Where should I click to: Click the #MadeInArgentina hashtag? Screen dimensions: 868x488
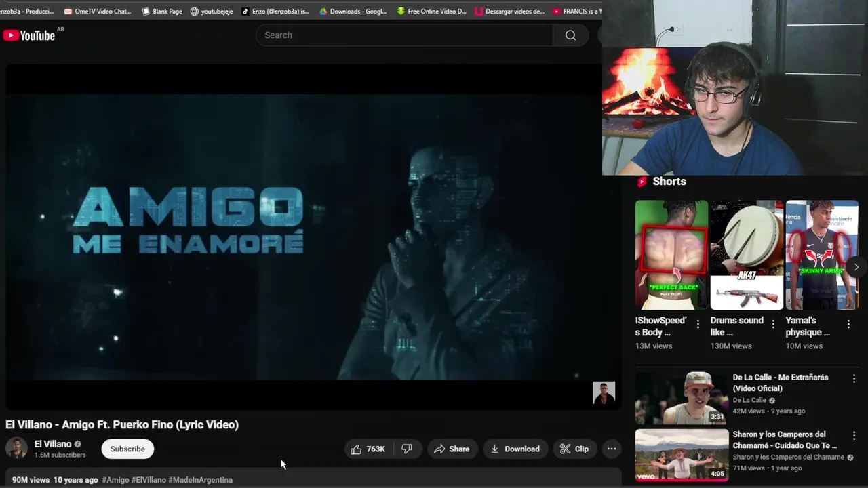pos(200,480)
